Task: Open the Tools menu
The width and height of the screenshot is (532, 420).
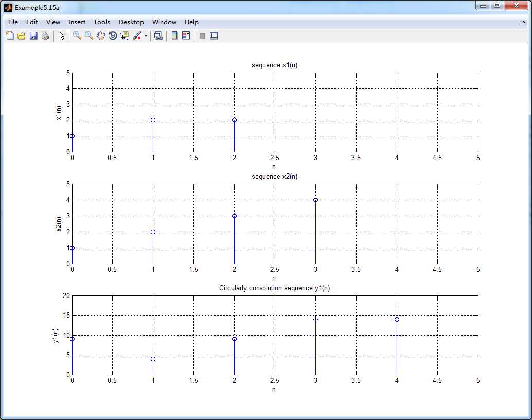Action: [x=102, y=22]
